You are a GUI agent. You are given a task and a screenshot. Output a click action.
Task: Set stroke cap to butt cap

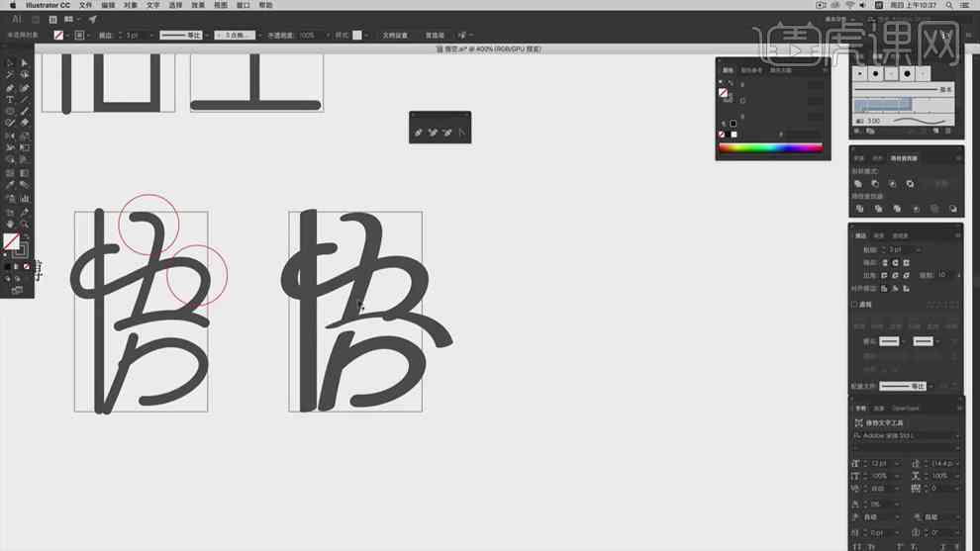(x=884, y=262)
